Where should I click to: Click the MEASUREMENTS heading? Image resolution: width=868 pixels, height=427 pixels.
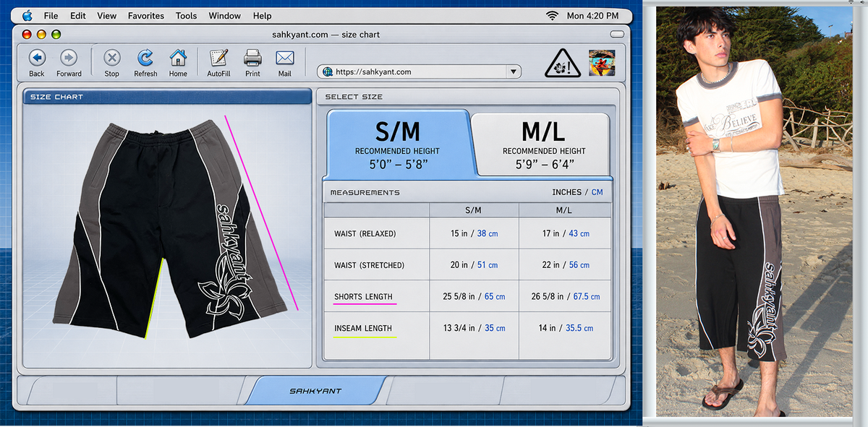[x=365, y=193]
